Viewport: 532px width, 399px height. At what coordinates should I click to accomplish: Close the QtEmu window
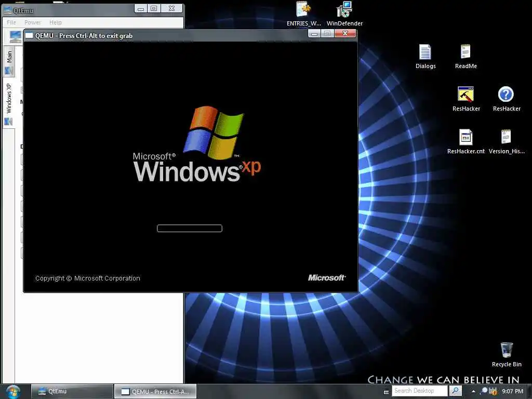click(x=171, y=8)
